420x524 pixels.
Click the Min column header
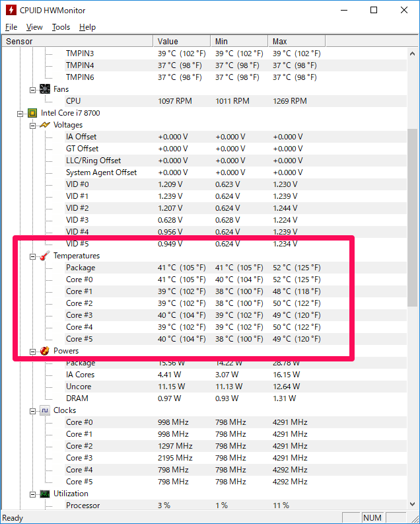239,41
